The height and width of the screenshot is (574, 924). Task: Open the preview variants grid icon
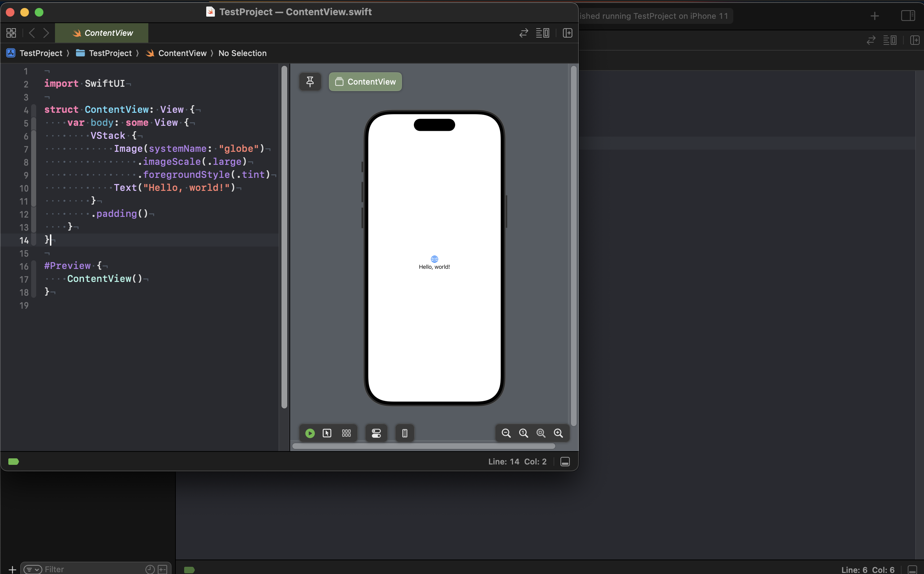[346, 433]
